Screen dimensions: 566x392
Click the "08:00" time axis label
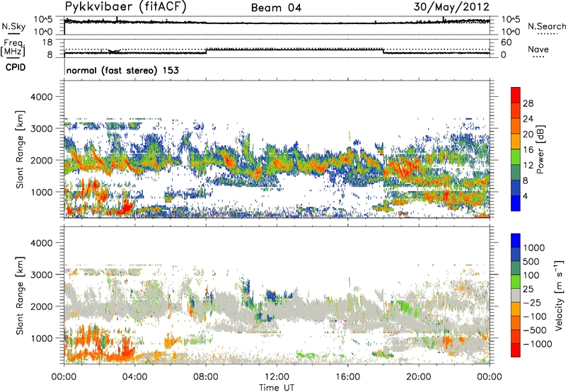(206, 377)
